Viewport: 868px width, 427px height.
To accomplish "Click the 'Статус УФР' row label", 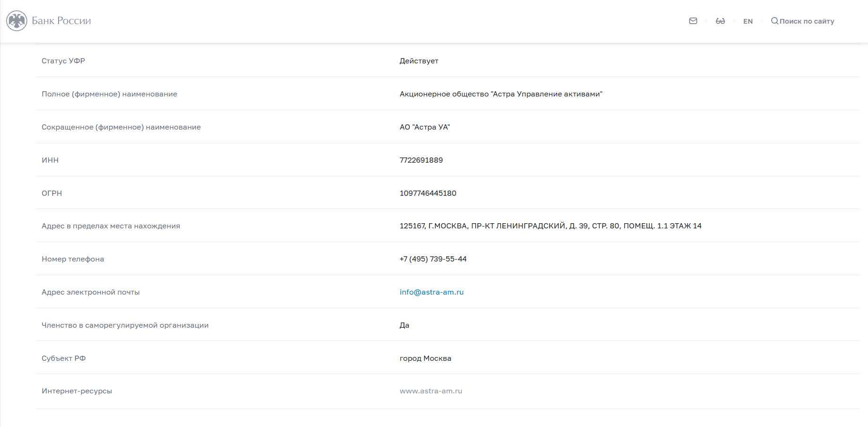I will pos(63,61).
